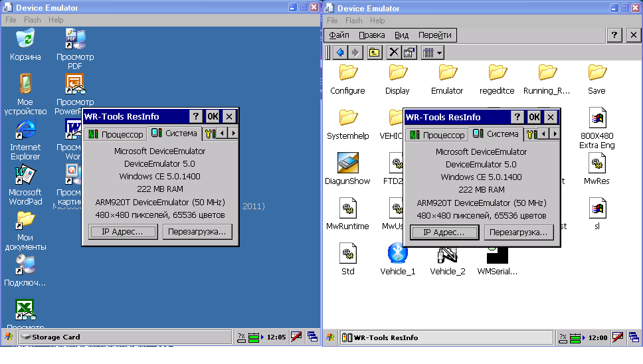The image size is (643, 364).
Task: Open the Display folder
Action: click(x=397, y=80)
